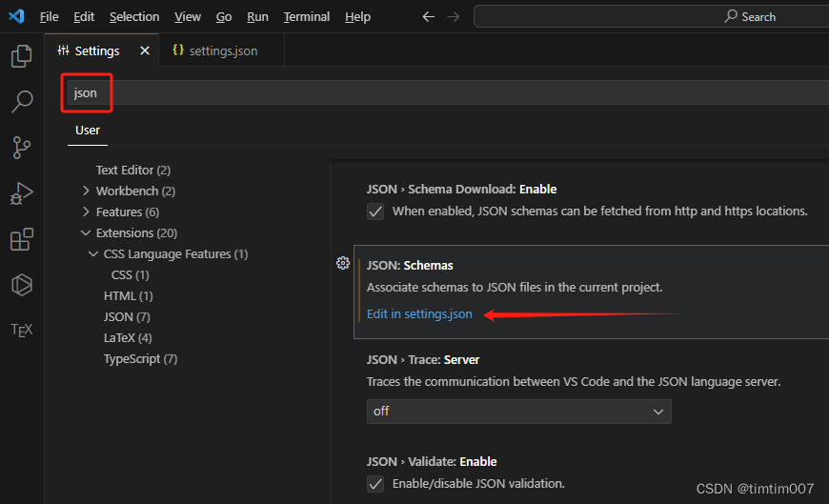
Task: Expand the Features (6) category
Action: [86, 212]
